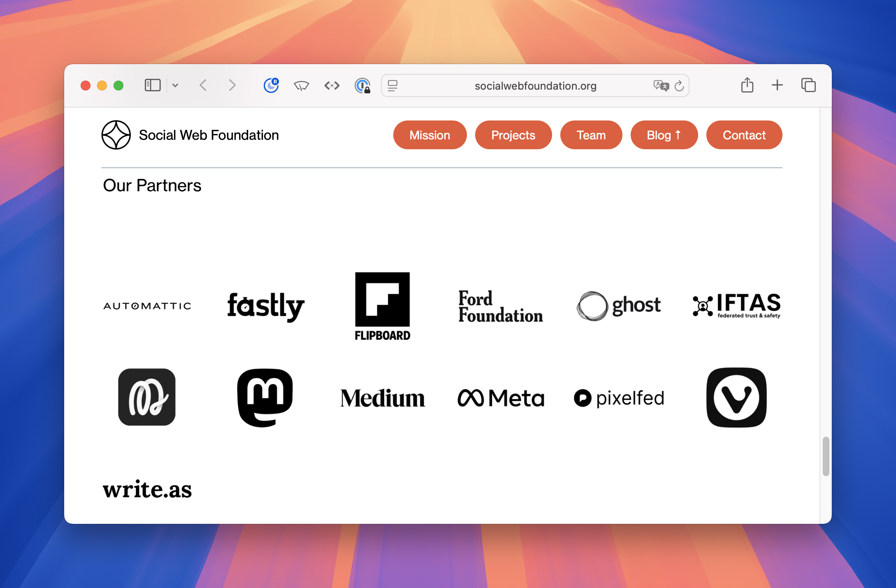Open the Team page
896x588 pixels.
click(591, 135)
